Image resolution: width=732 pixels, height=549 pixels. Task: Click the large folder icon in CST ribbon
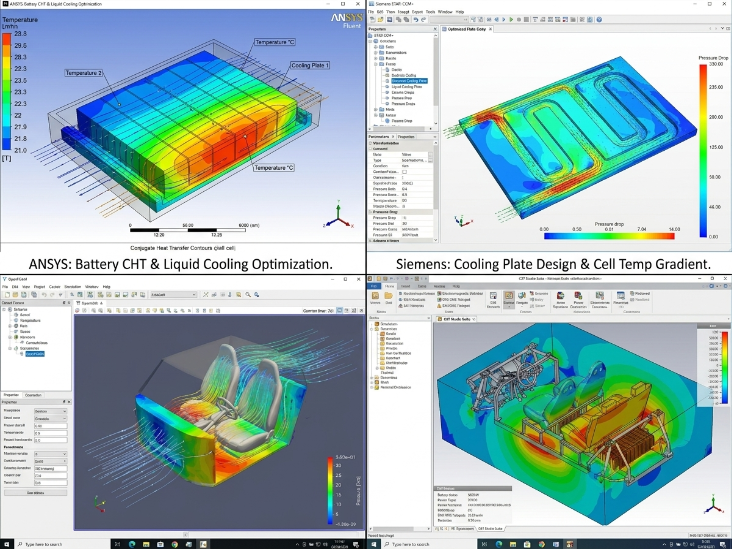click(388, 296)
